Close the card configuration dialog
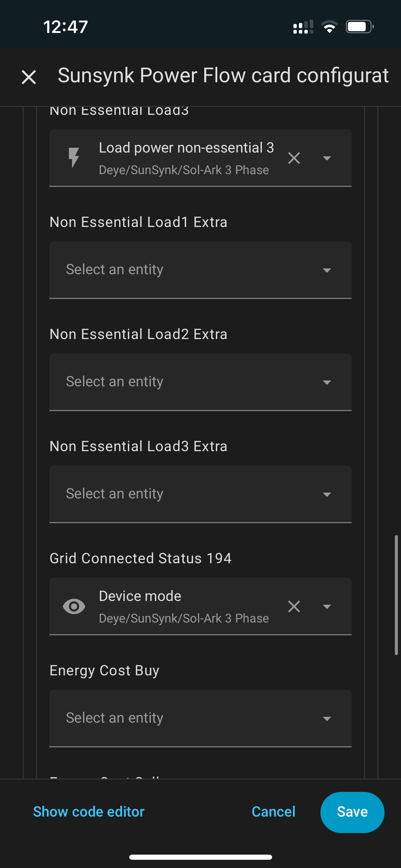Viewport: 401px width, 868px height. pyautogui.click(x=29, y=77)
